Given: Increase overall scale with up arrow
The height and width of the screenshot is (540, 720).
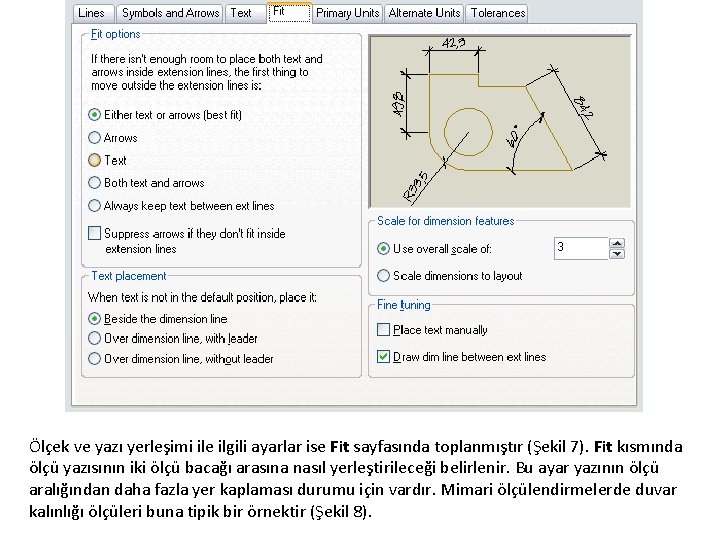Looking at the screenshot, I should pyautogui.click(x=617, y=243).
